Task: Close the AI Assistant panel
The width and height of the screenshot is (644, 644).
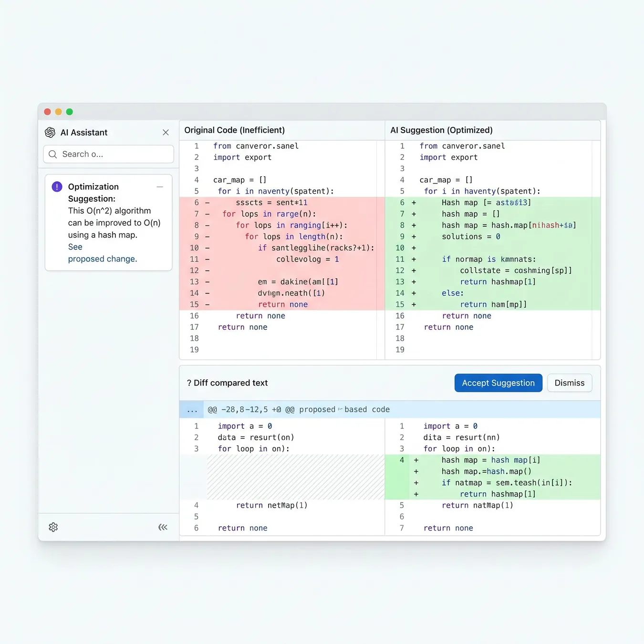Action: [166, 132]
